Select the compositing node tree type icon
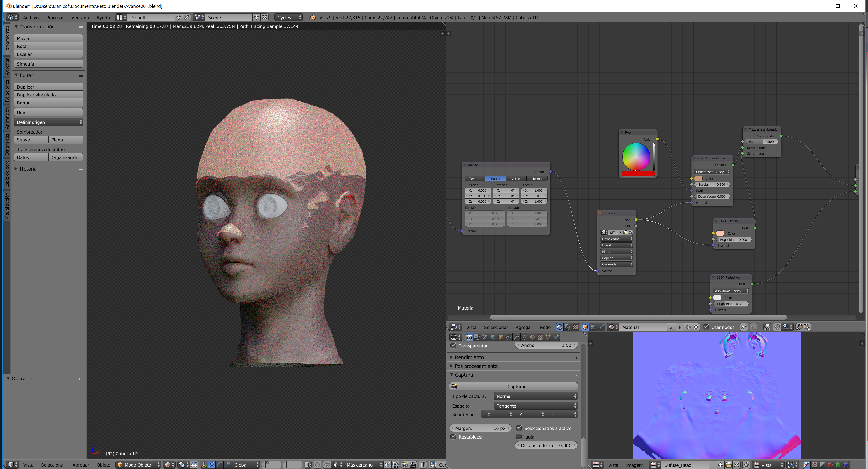The height and width of the screenshot is (469, 868). pyautogui.click(x=567, y=327)
